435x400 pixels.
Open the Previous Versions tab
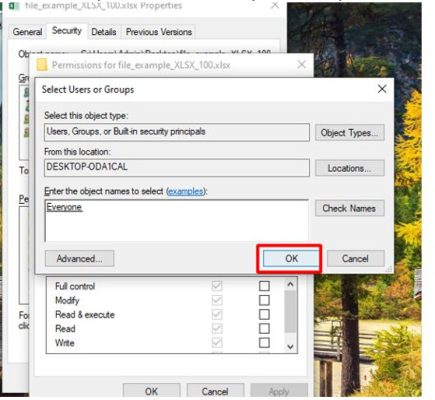click(x=159, y=32)
